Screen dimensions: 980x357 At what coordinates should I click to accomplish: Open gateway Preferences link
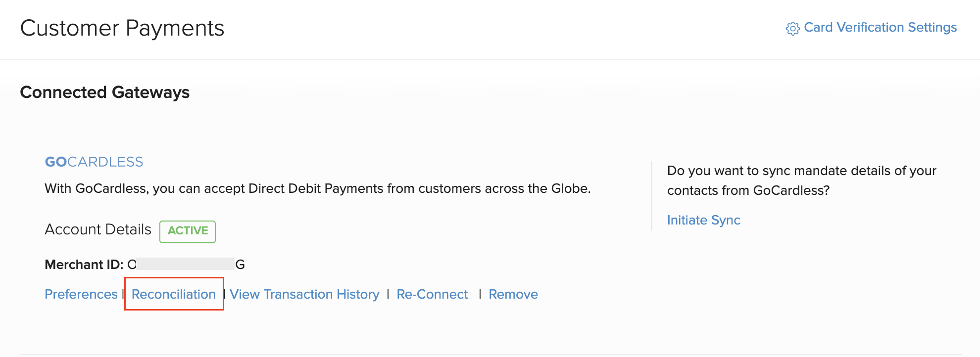[x=81, y=294]
